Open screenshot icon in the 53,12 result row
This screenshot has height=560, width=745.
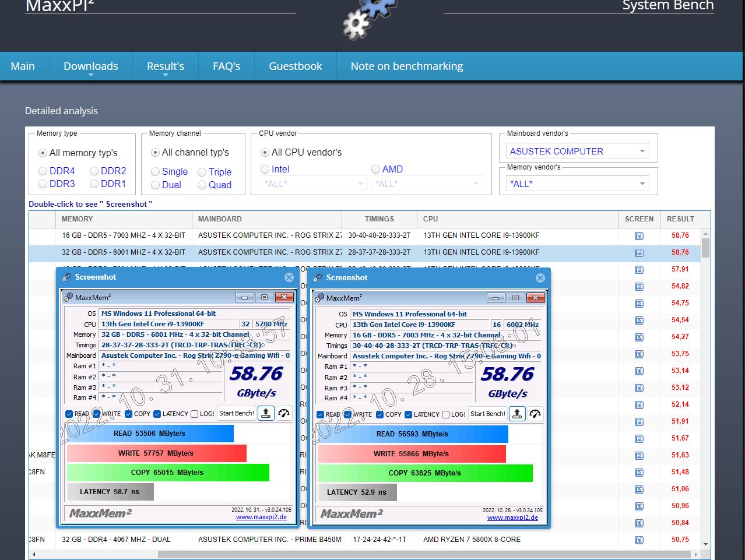[639, 388]
